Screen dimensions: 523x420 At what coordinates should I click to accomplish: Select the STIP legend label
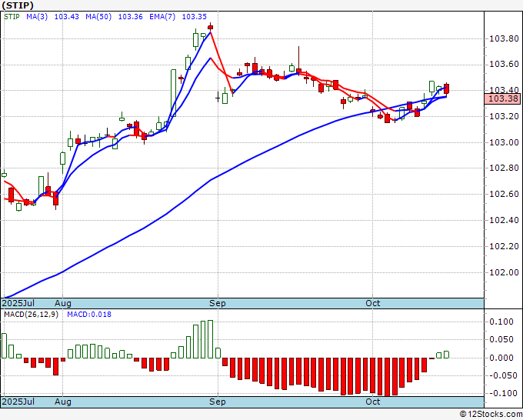tap(12, 16)
